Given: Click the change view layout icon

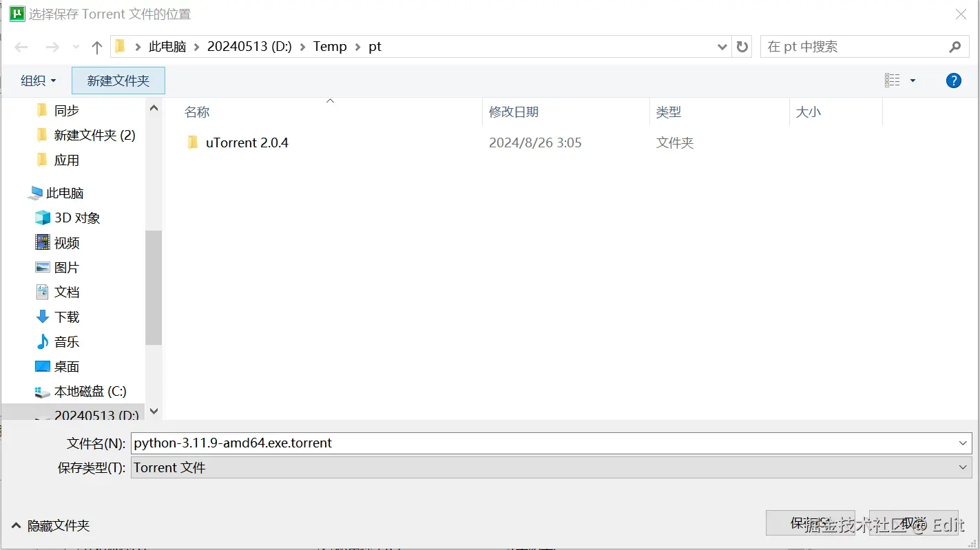Looking at the screenshot, I should pos(893,81).
